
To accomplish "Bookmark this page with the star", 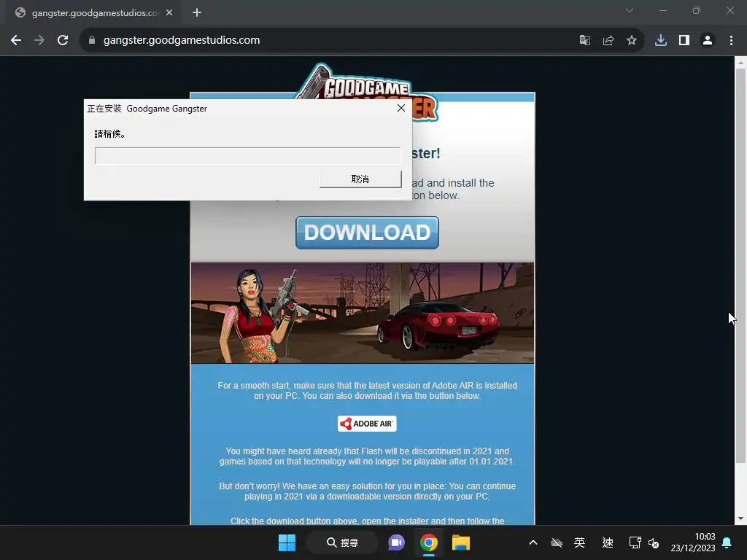I will [x=632, y=41].
